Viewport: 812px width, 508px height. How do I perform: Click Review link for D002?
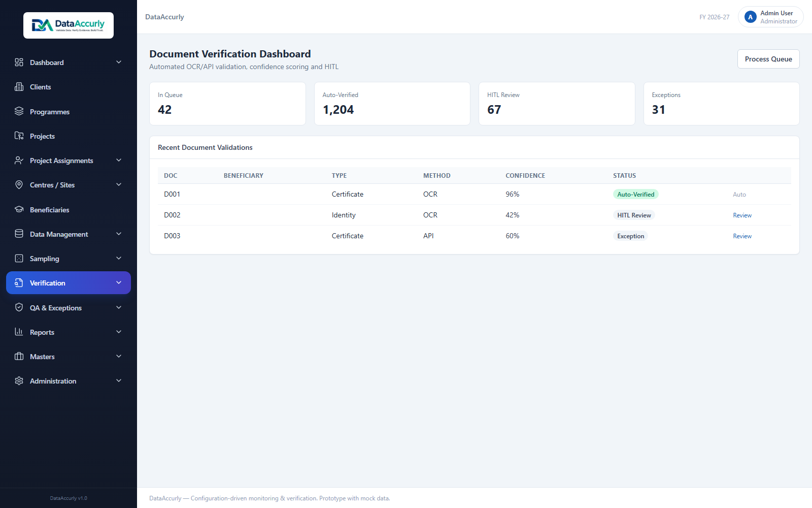pos(742,215)
